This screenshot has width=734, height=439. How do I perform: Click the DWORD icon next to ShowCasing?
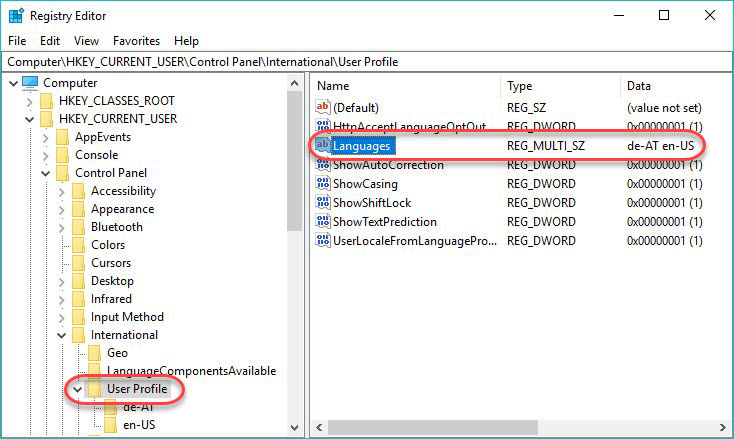(x=323, y=183)
